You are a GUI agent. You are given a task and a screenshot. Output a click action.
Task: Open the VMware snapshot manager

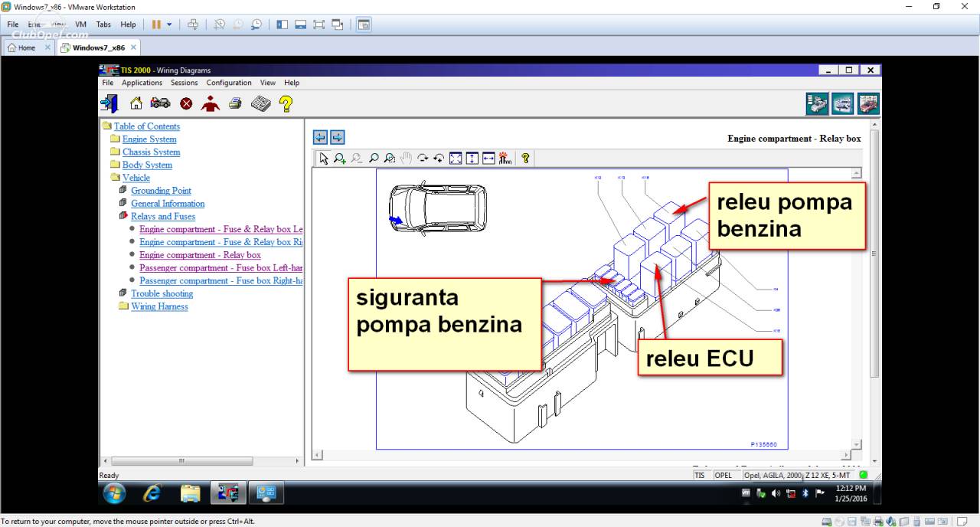[x=256, y=25]
